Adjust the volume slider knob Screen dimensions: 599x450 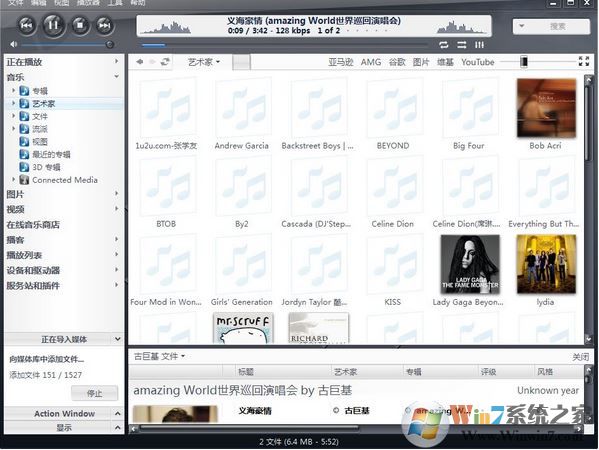click(110, 45)
